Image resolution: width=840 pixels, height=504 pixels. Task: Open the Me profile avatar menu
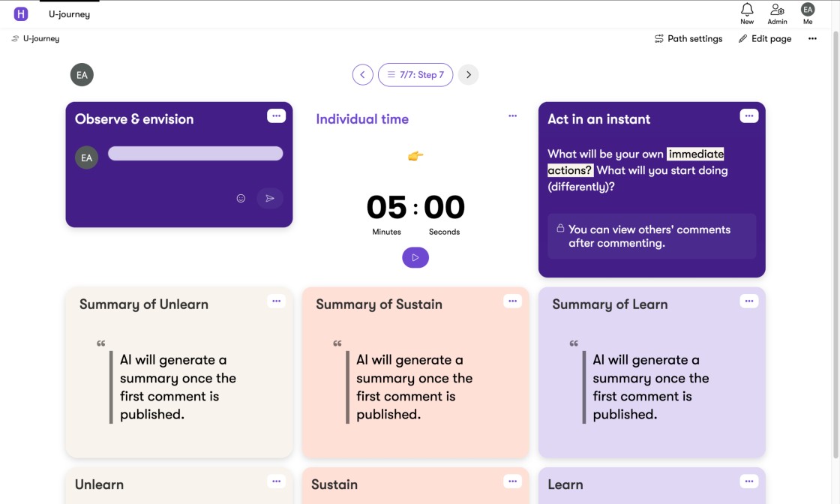[x=808, y=10]
